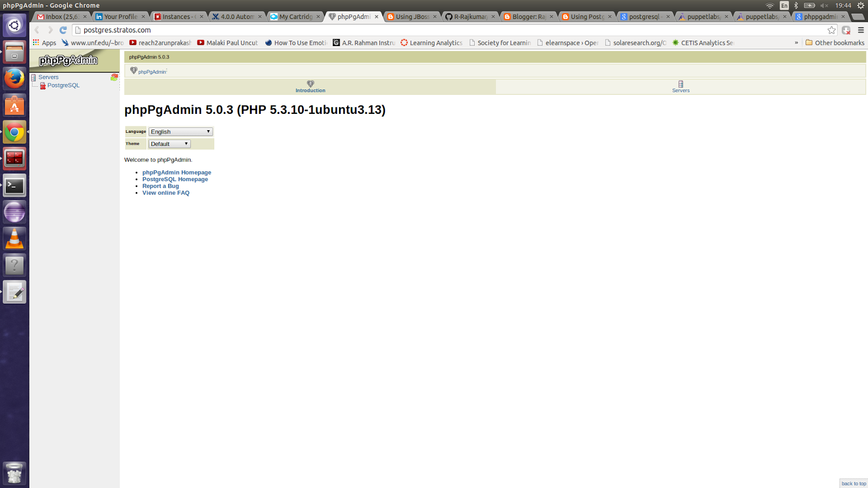Image resolution: width=868 pixels, height=488 pixels.
Task: Click the back to top link
Action: click(x=854, y=484)
